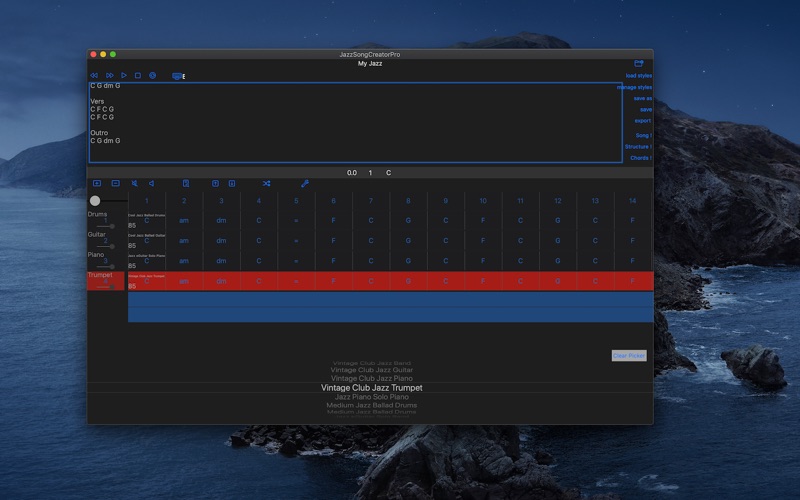Click the keyboard icon next to record
Screen dimensions: 800x500
point(177,76)
